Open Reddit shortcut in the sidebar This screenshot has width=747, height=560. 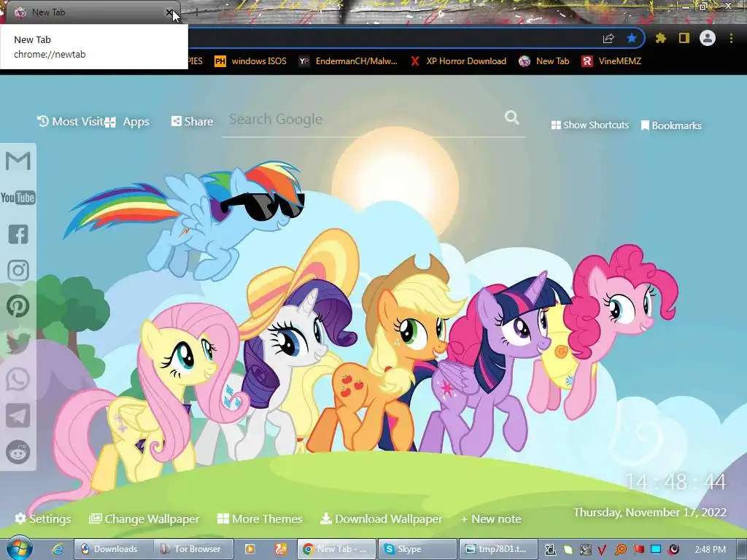pyautogui.click(x=18, y=452)
